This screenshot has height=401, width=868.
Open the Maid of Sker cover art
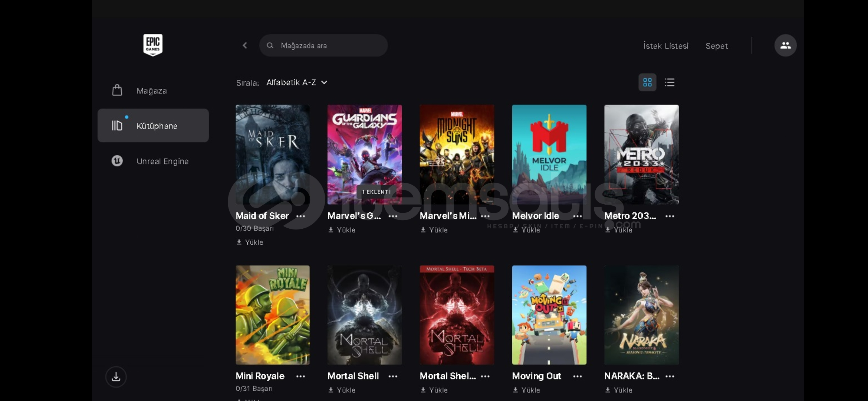coord(273,154)
